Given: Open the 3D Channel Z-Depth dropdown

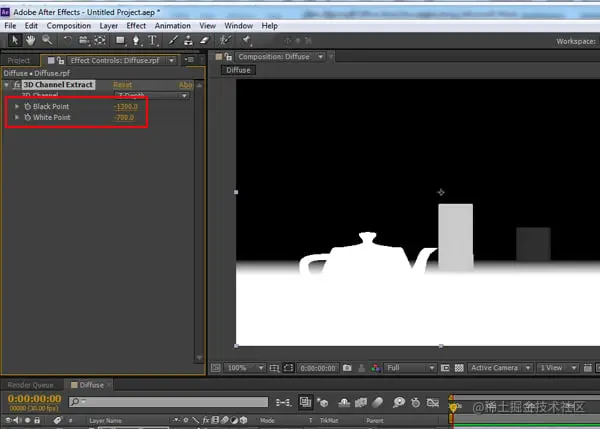Looking at the screenshot, I should click(x=152, y=95).
